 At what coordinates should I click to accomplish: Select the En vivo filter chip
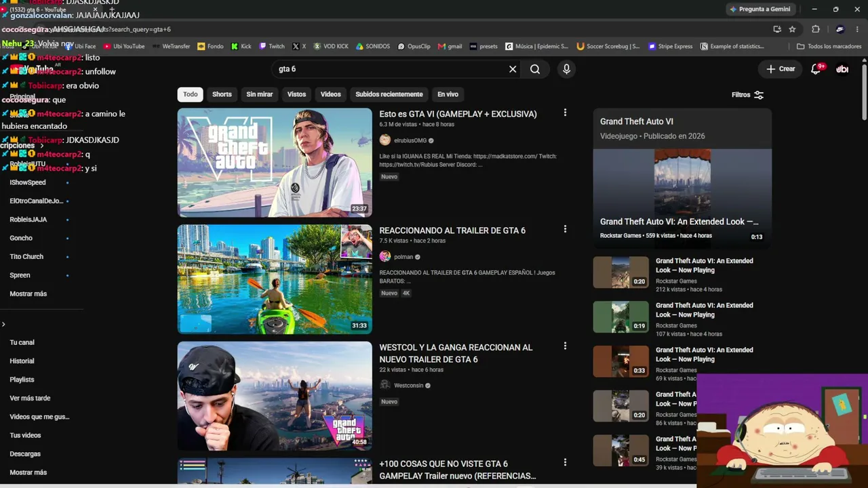448,94
